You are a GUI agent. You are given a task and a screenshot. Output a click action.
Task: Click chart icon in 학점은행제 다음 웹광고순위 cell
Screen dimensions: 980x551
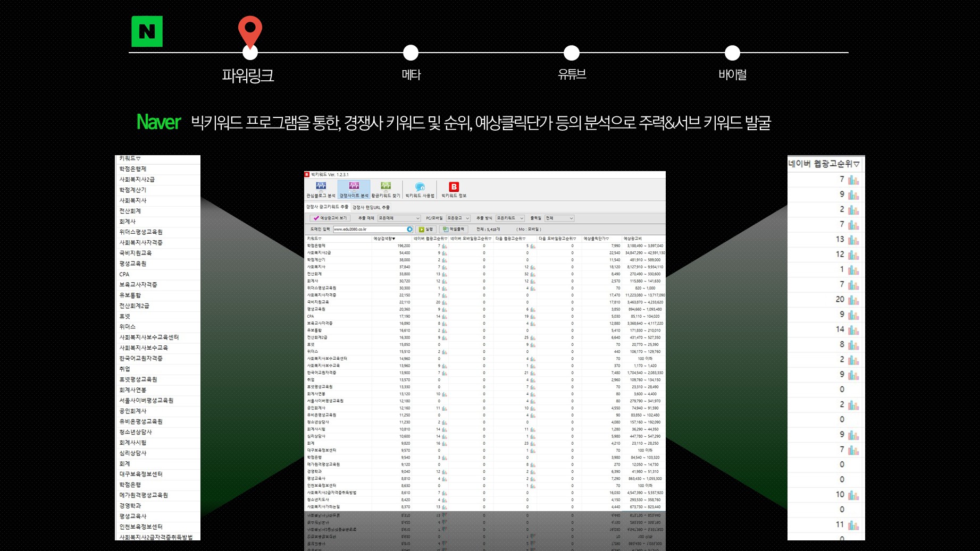click(x=533, y=246)
